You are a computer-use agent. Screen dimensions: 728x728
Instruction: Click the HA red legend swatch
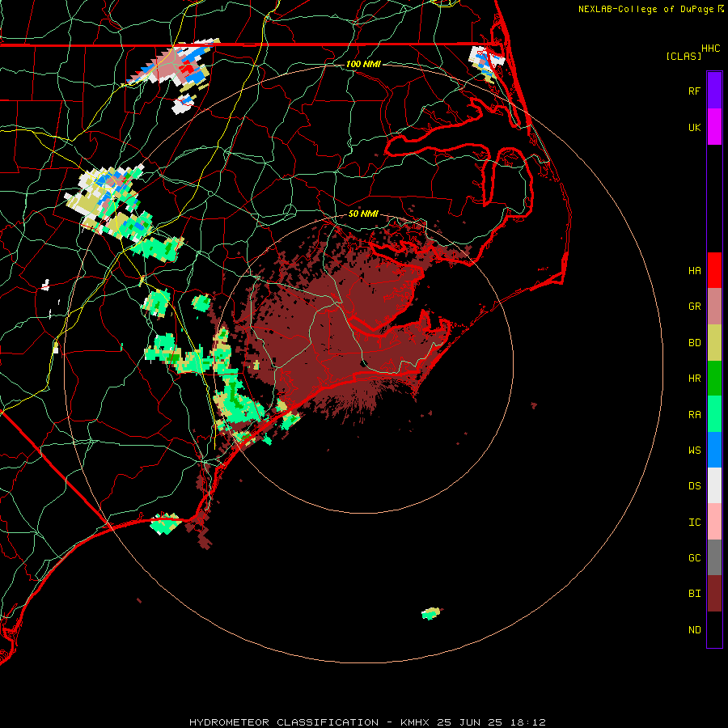714,270
